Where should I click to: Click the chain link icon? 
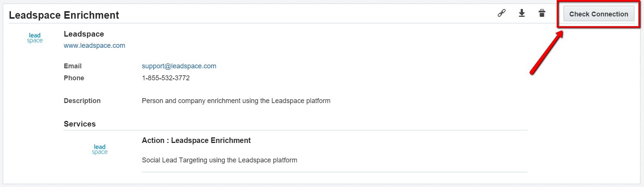[x=501, y=13]
